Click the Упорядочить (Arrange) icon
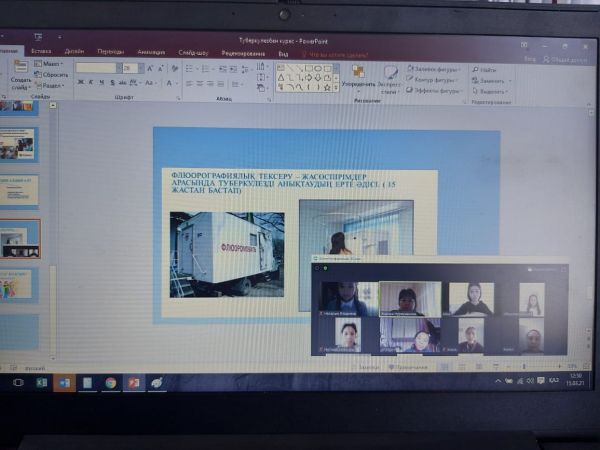Screen dimensions: 600x450 pyautogui.click(x=357, y=74)
